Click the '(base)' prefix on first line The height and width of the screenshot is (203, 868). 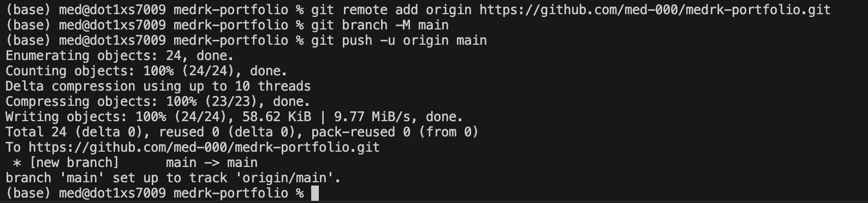coord(28,10)
